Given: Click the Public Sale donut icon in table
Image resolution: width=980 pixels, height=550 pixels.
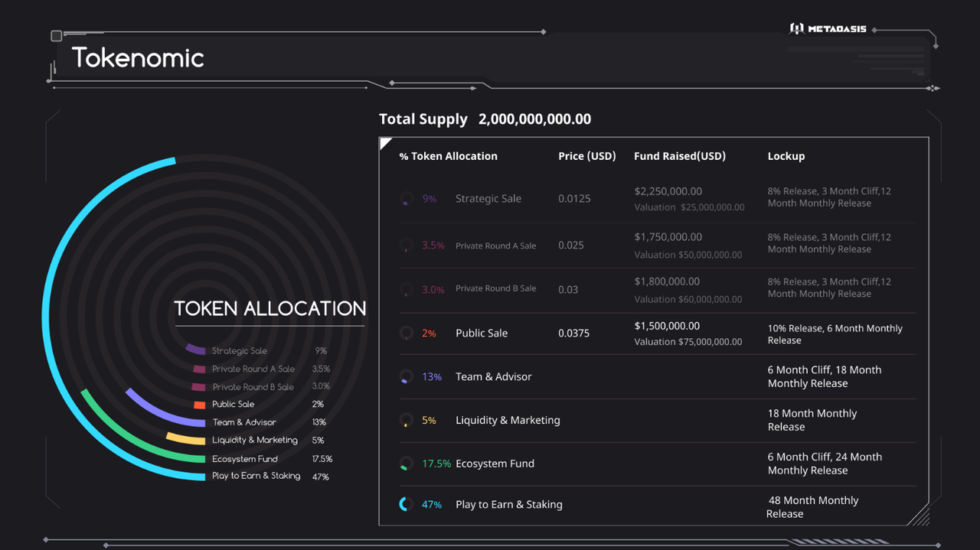Looking at the screenshot, I should (407, 333).
